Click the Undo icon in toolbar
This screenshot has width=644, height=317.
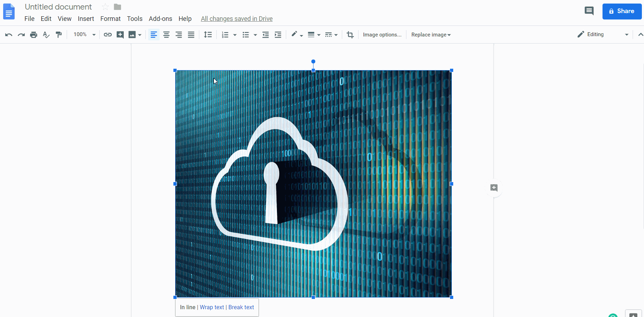click(x=9, y=35)
